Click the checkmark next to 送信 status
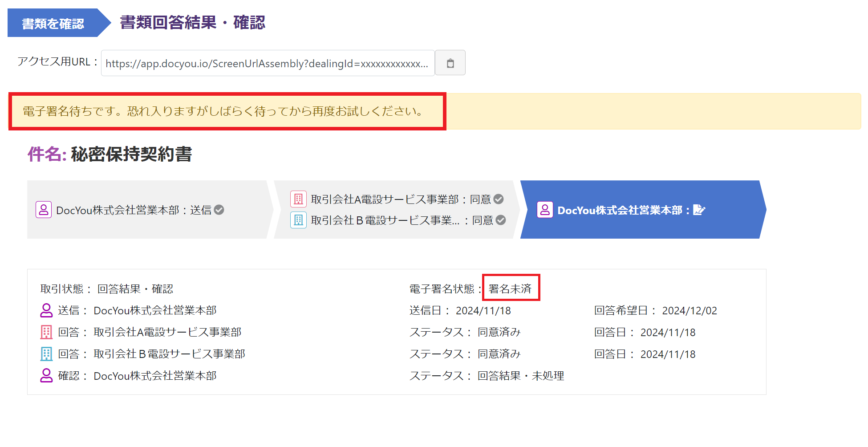This screenshot has width=868, height=447. pos(219,210)
